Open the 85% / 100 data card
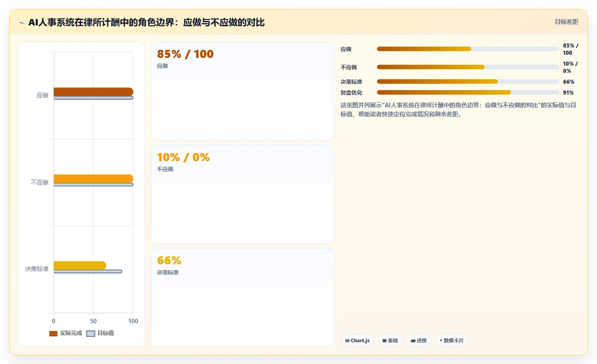This screenshot has height=364, width=597. tap(242, 91)
